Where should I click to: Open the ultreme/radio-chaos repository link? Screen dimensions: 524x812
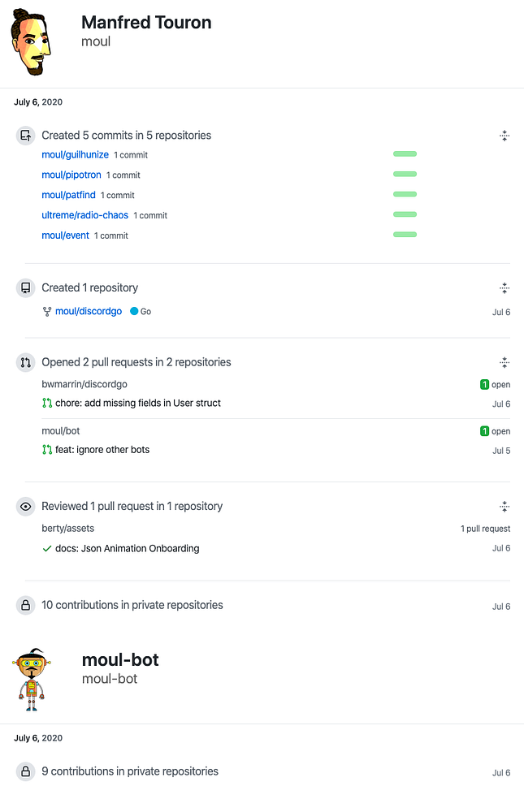click(84, 215)
